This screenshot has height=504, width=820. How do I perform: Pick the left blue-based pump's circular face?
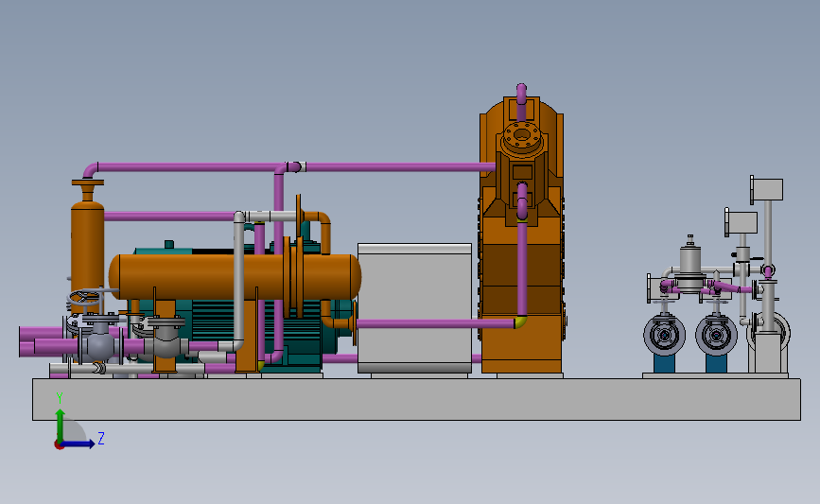pos(664,335)
